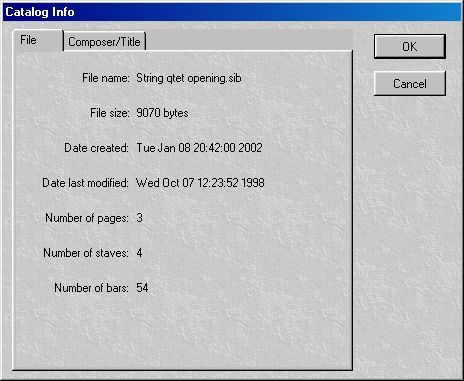Click the file name 'String qtet opening.sib'
The height and width of the screenshot is (381, 464).
coord(189,78)
